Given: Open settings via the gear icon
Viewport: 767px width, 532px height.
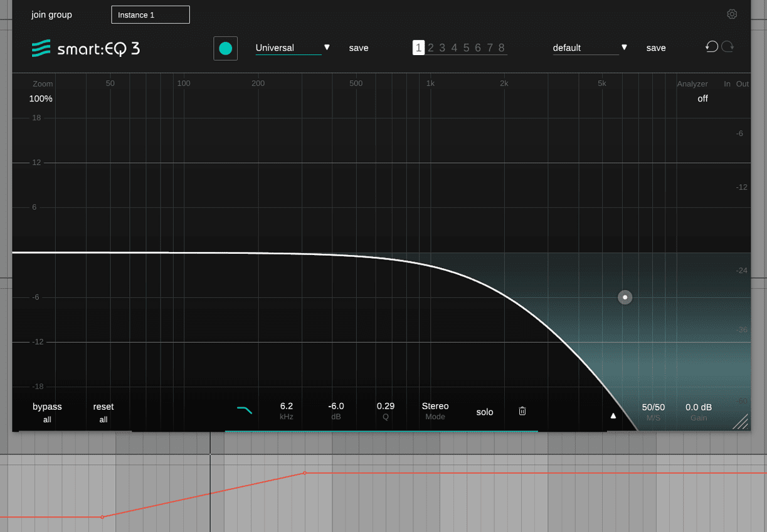Looking at the screenshot, I should point(732,14).
